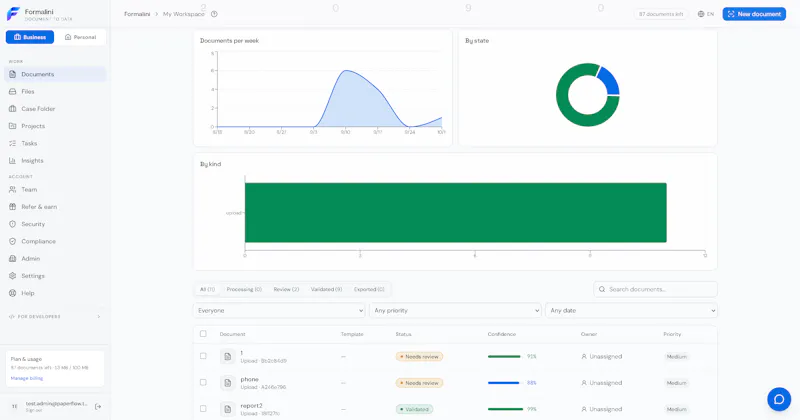
Task: Click the blue segment of By state donut
Action: coord(609,81)
